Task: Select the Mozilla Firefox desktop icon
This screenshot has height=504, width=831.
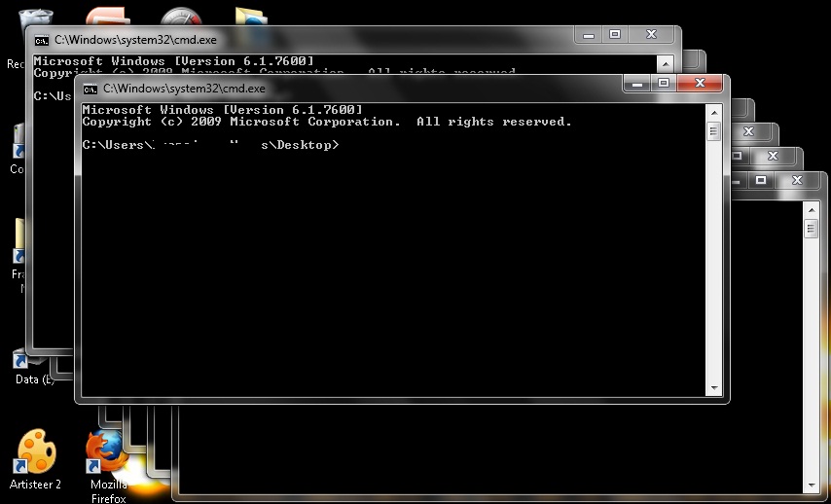Action: [108, 466]
